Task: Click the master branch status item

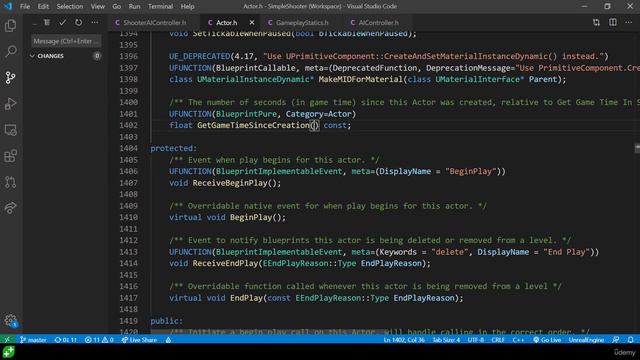Action: 33,340
